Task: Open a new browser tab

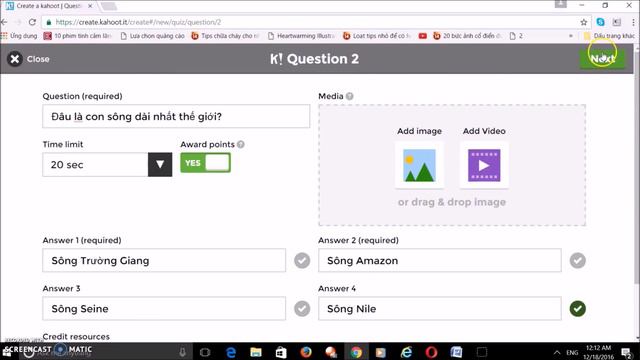Action: coord(109,6)
